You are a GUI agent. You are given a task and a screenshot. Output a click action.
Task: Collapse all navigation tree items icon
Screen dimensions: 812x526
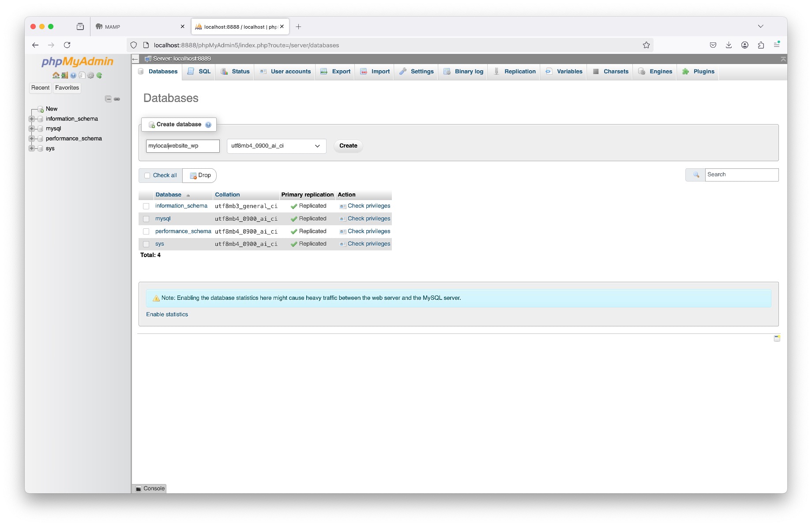tap(108, 99)
